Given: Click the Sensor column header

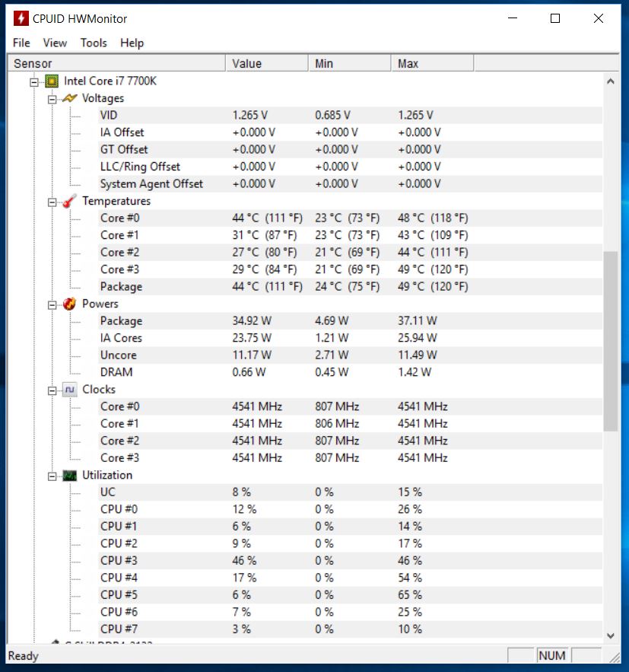Looking at the screenshot, I should (116, 63).
